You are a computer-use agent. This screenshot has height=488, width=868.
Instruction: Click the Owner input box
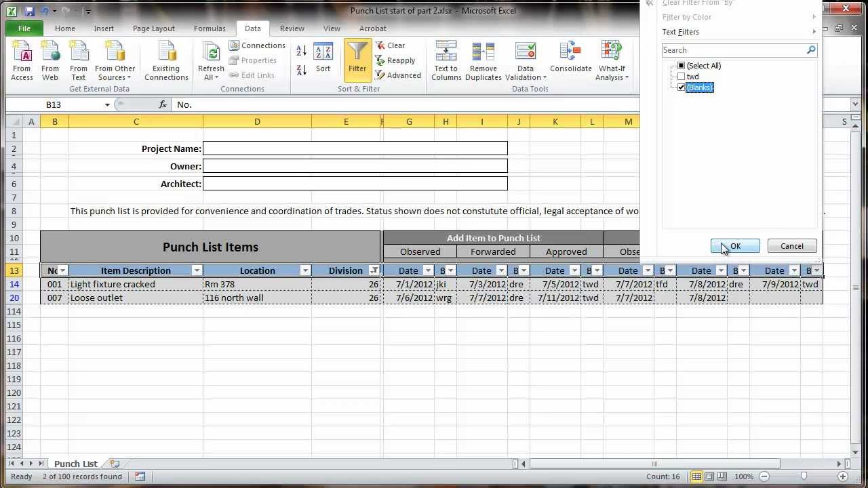coord(355,166)
